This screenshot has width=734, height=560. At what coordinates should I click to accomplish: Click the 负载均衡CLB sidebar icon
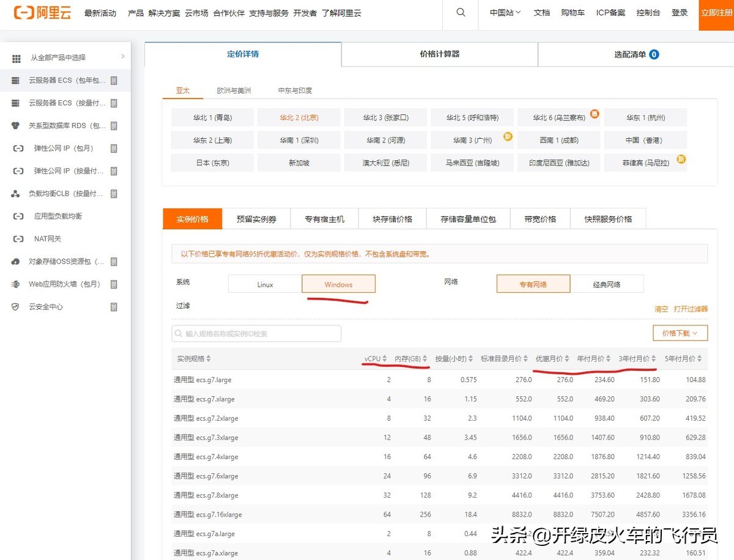tap(15, 193)
